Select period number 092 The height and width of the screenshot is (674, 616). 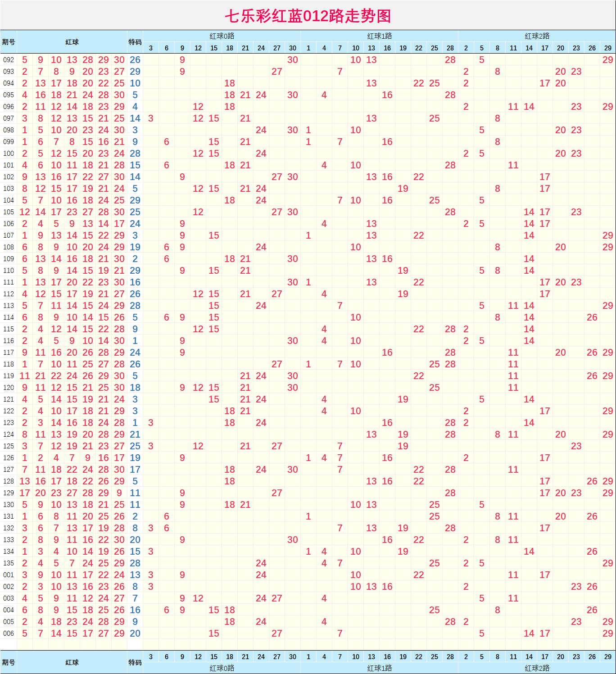9,60
